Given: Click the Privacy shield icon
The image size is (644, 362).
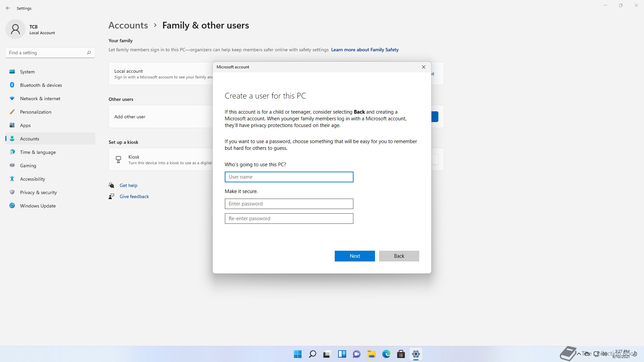Looking at the screenshot, I should (x=12, y=192).
